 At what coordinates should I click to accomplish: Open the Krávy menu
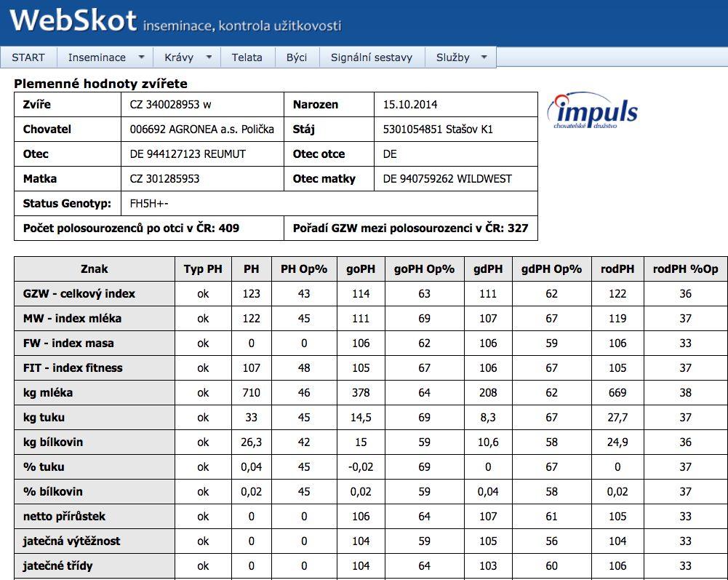(179, 57)
